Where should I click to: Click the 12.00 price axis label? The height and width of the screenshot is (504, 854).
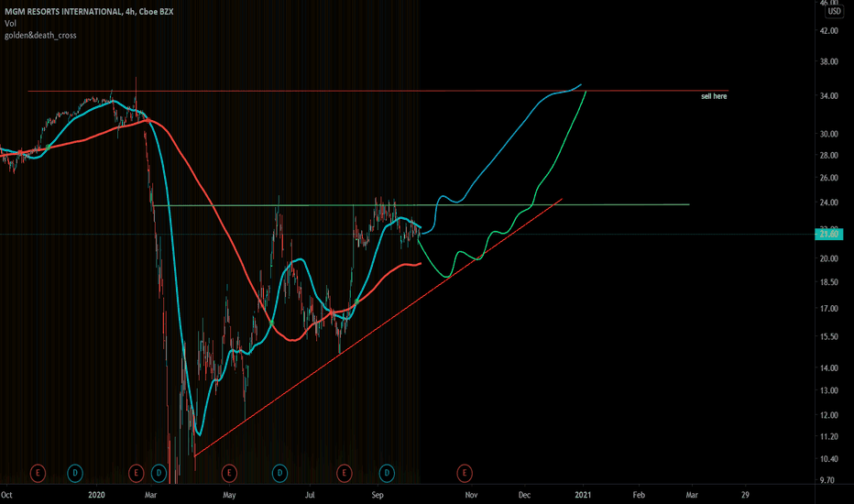tap(829, 415)
